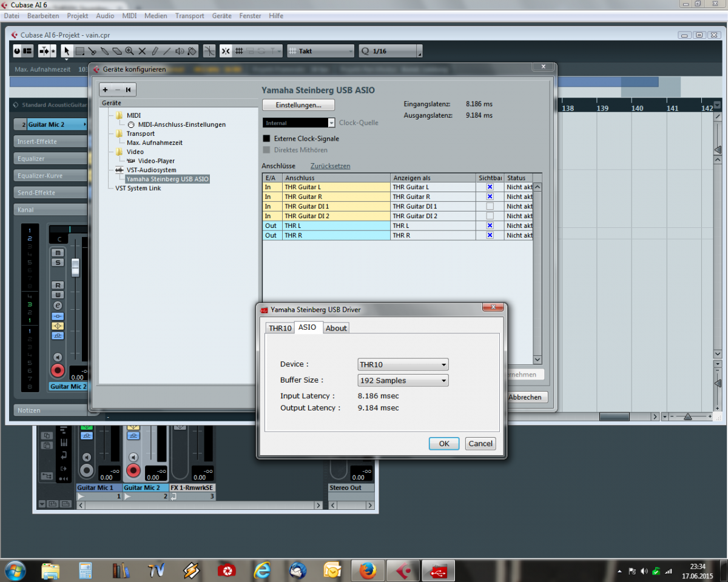Select the Line tool

click(x=167, y=51)
